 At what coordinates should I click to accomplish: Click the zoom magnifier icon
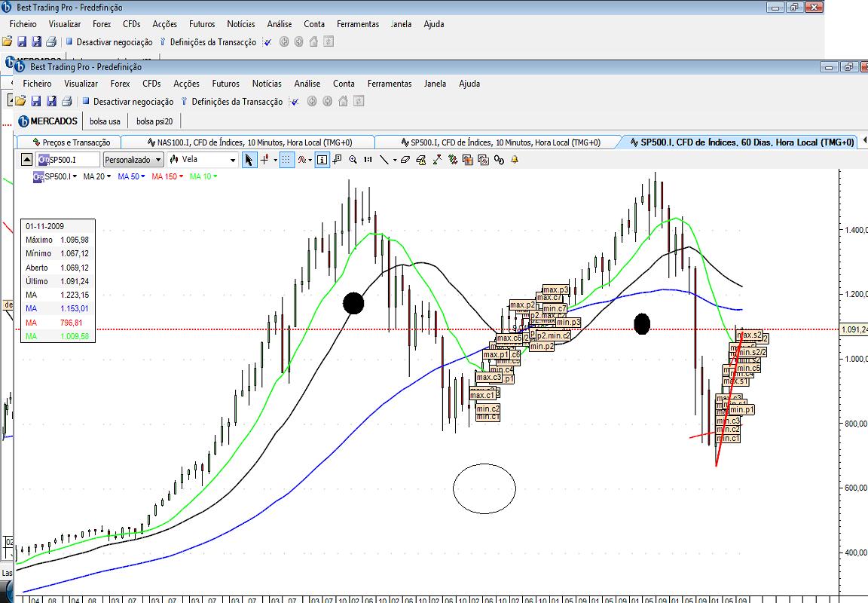point(353,160)
